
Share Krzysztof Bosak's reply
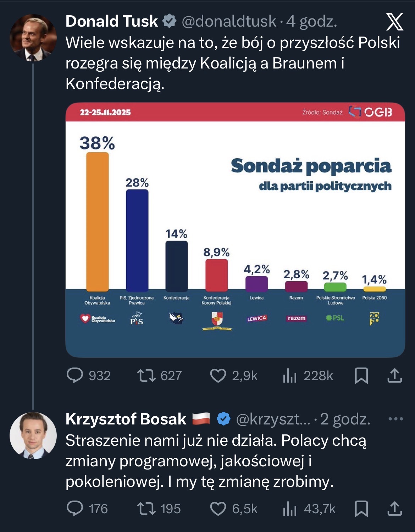(394, 509)
